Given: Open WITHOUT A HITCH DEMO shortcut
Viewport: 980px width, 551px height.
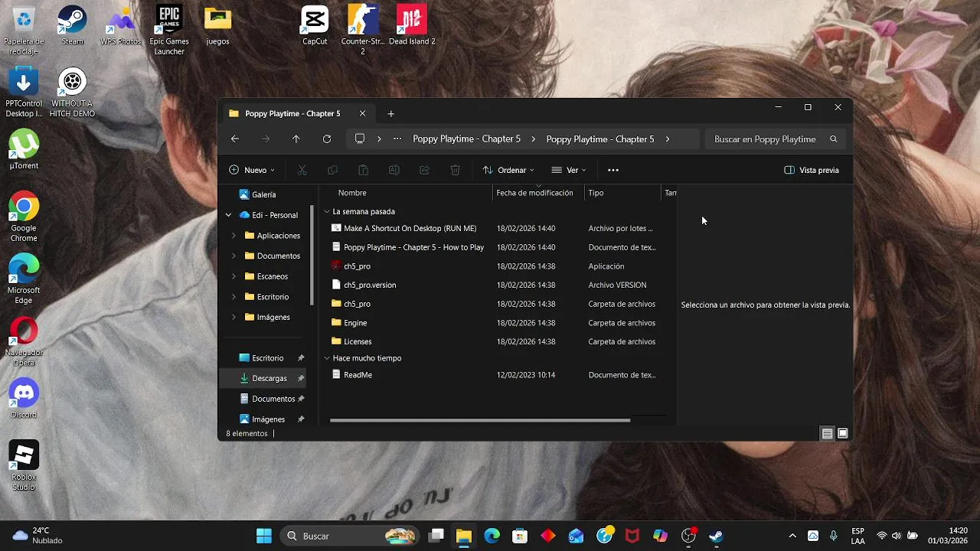Looking at the screenshot, I should coord(72,92).
